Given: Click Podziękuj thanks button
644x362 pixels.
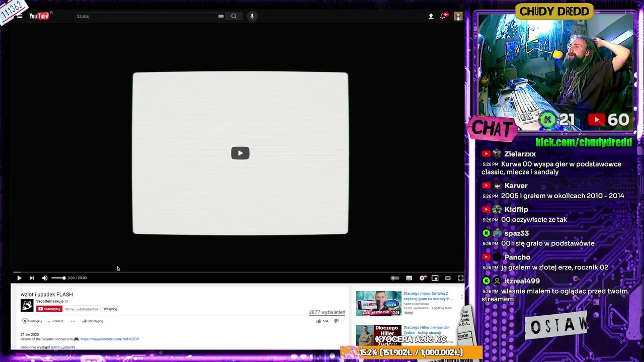Looking at the screenshot, I should point(32,321).
